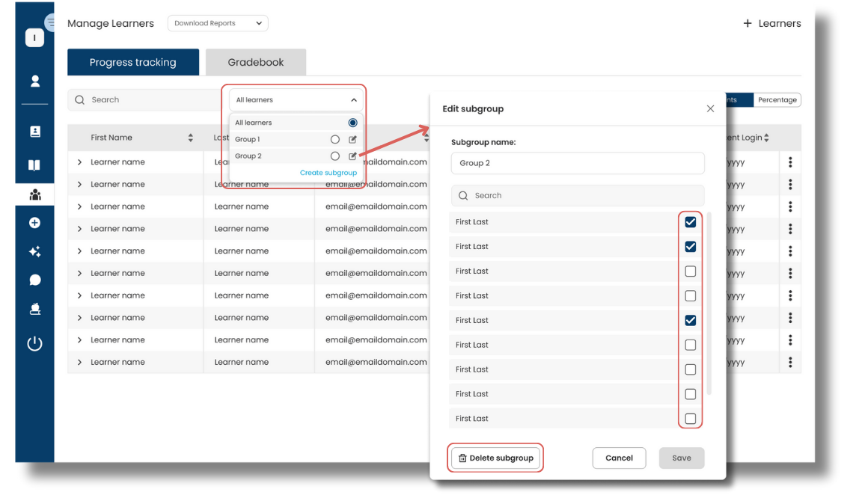
Task: Click the Manage Learners page title
Action: [x=111, y=23]
